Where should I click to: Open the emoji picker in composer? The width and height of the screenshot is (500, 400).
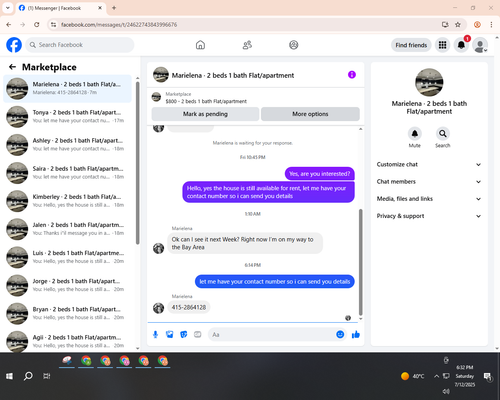[x=340, y=334]
